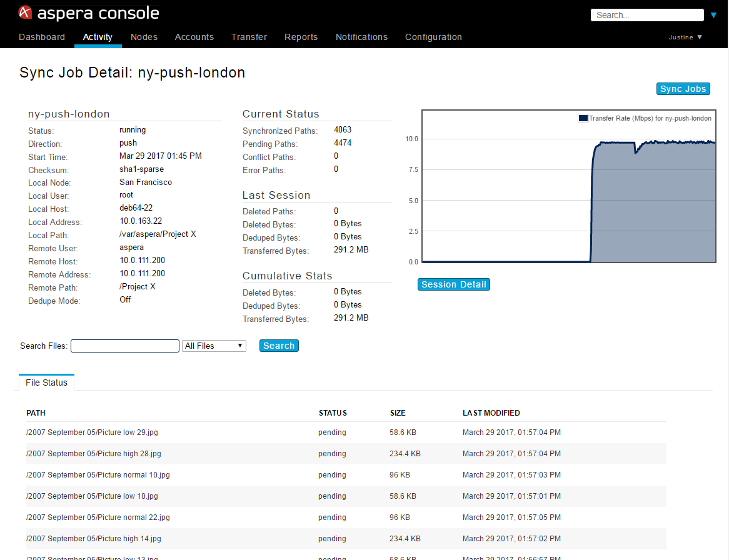The image size is (729, 560).
Task: Click the top-right global search box
Action: 647,15
